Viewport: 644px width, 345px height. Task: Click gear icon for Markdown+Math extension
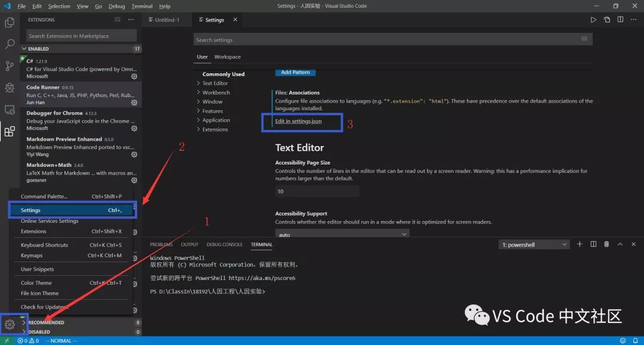[x=134, y=181]
